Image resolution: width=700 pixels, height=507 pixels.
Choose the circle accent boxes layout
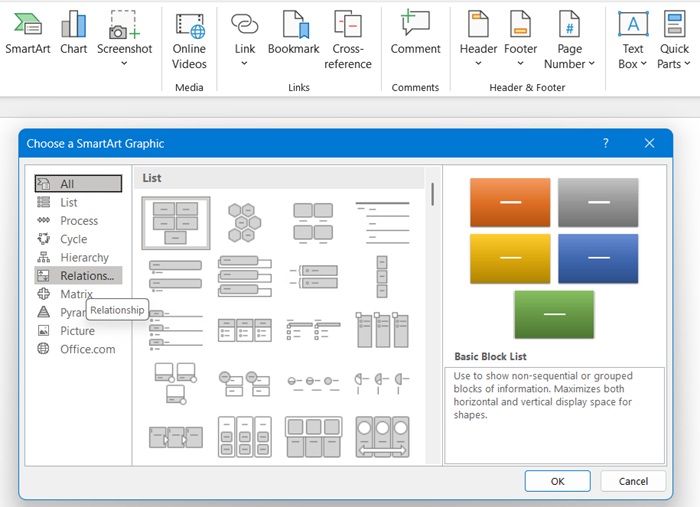pyautogui.click(x=245, y=384)
